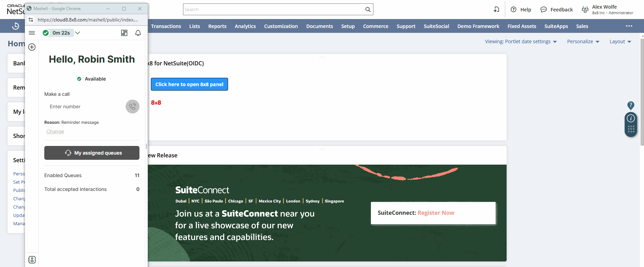The image size is (644, 267).
Task: Click the New Release portlet drag handle
Action: pos(322,149)
